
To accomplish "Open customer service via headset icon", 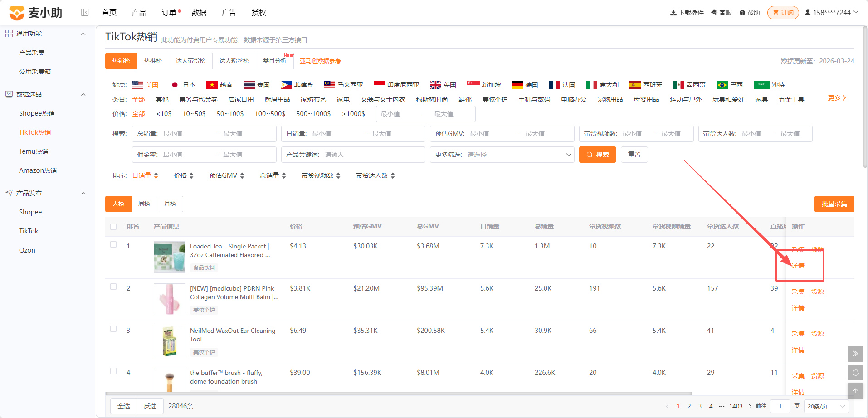I will pyautogui.click(x=714, y=12).
